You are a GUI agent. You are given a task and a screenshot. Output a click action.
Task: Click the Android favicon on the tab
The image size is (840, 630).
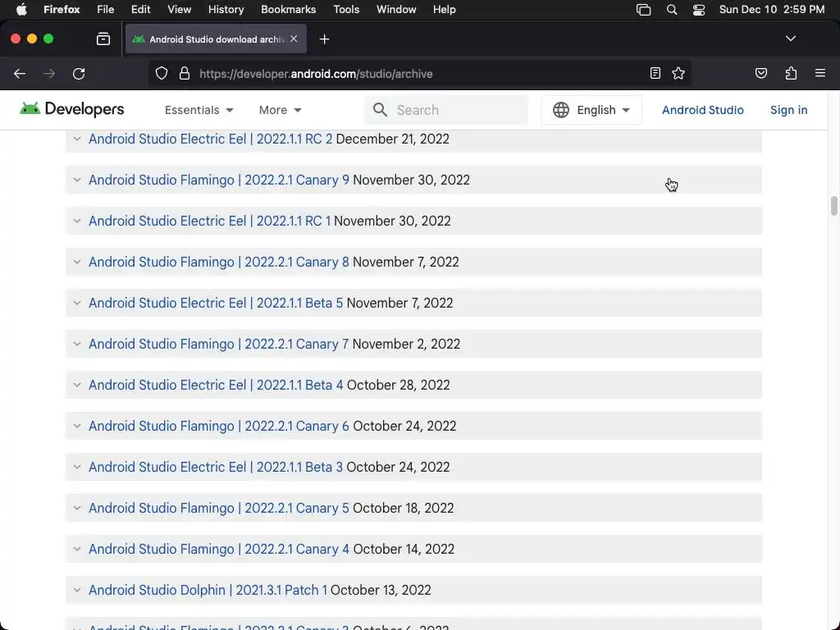139,39
